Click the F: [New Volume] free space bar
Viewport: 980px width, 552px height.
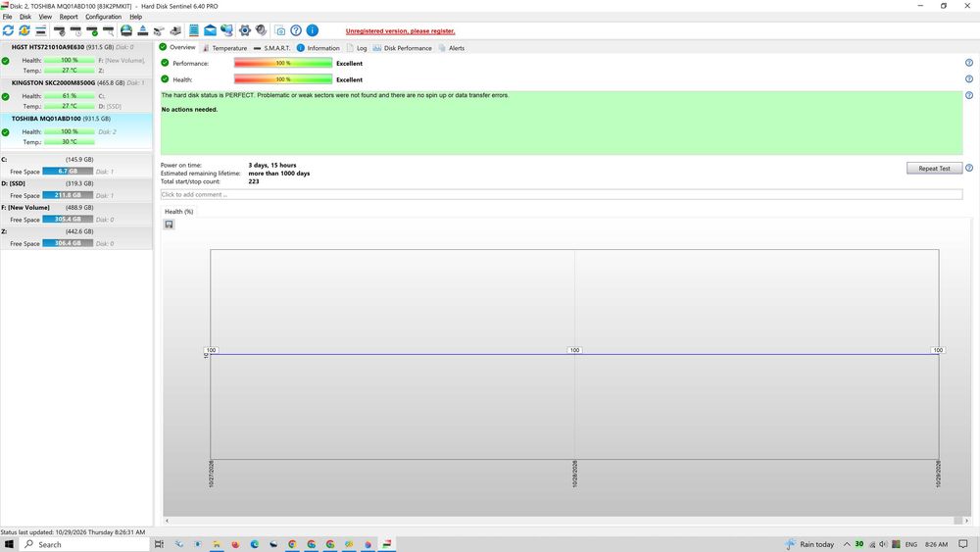[68, 219]
